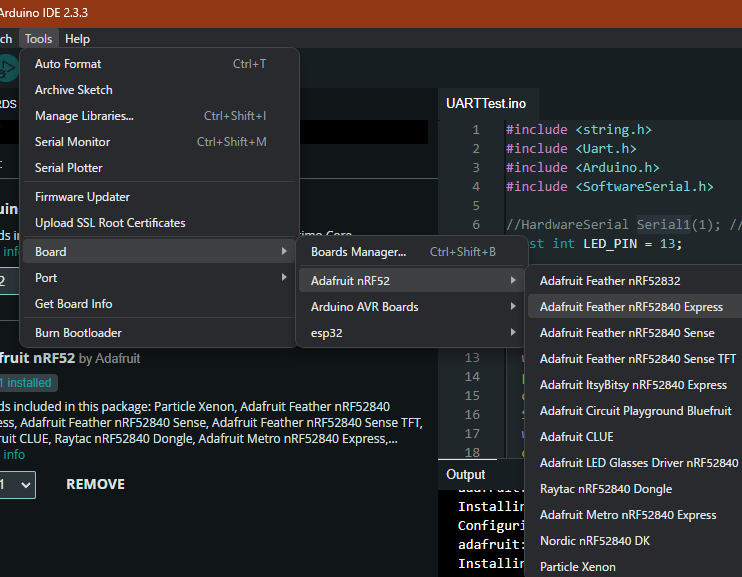
Task: Open Manage Libraries from Tools menu
Action: coord(159,116)
